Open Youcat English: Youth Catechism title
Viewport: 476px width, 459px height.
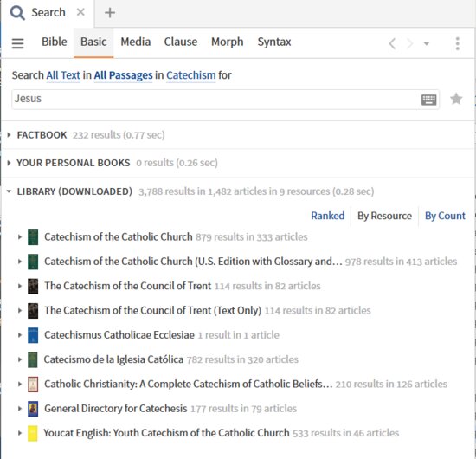[166, 433]
